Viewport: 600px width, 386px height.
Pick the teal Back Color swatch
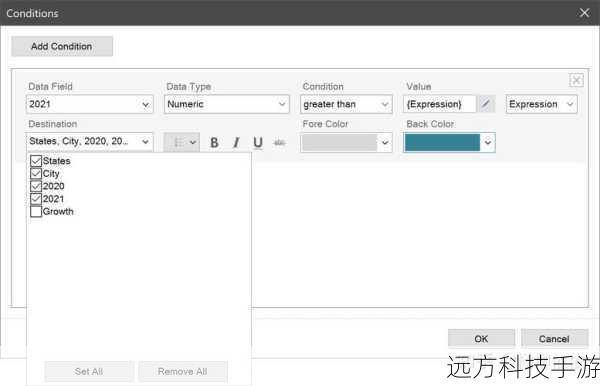[442, 143]
